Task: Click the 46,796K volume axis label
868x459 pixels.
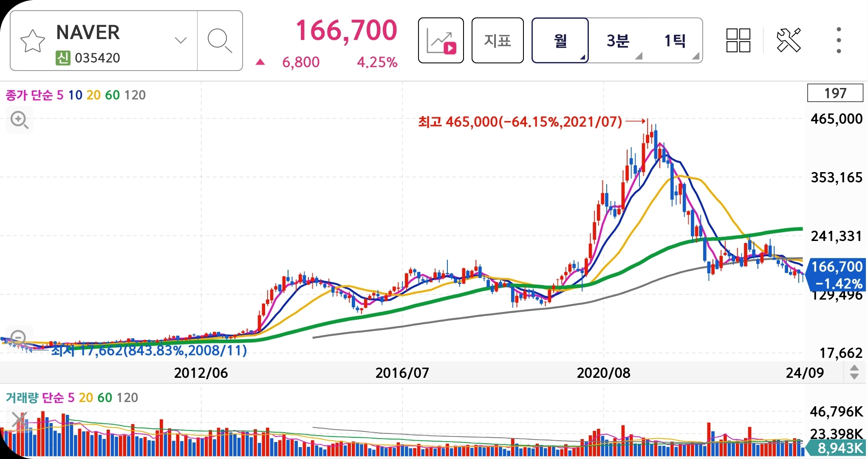Action: 837,411
